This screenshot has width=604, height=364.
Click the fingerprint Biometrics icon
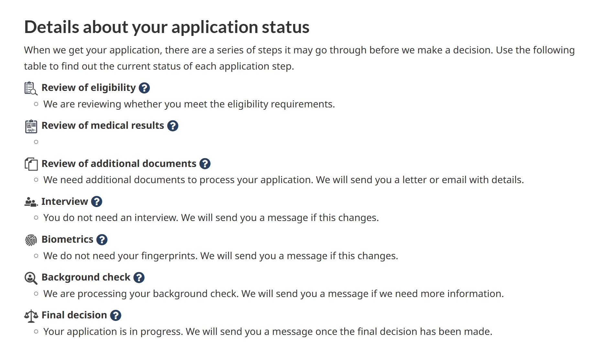click(31, 240)
